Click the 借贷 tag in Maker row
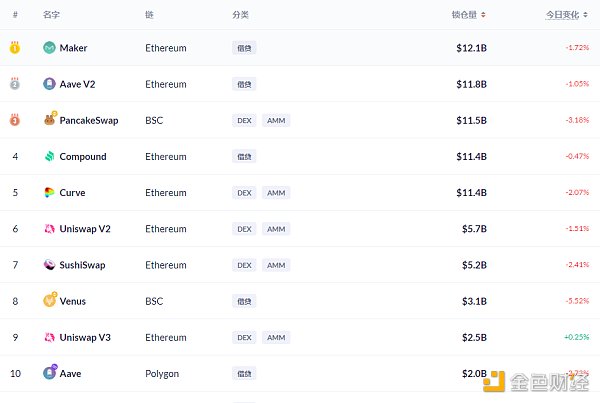 coord(244,48)
